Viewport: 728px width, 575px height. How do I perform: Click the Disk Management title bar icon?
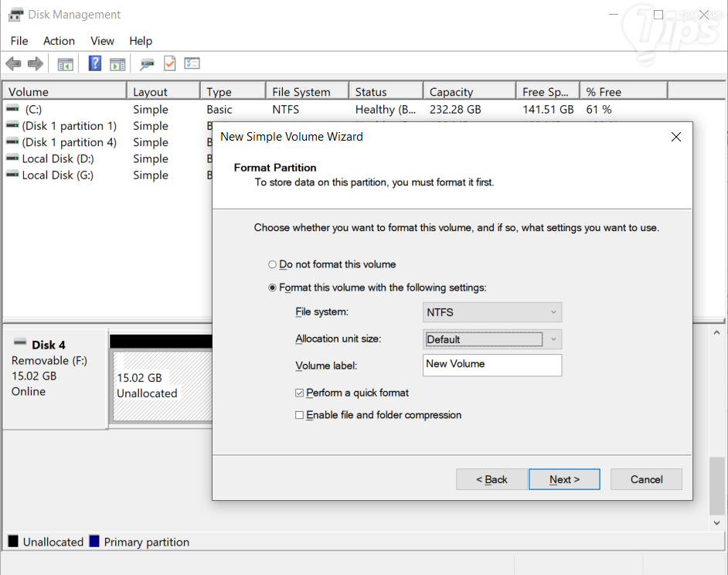[x=15, y=15]
